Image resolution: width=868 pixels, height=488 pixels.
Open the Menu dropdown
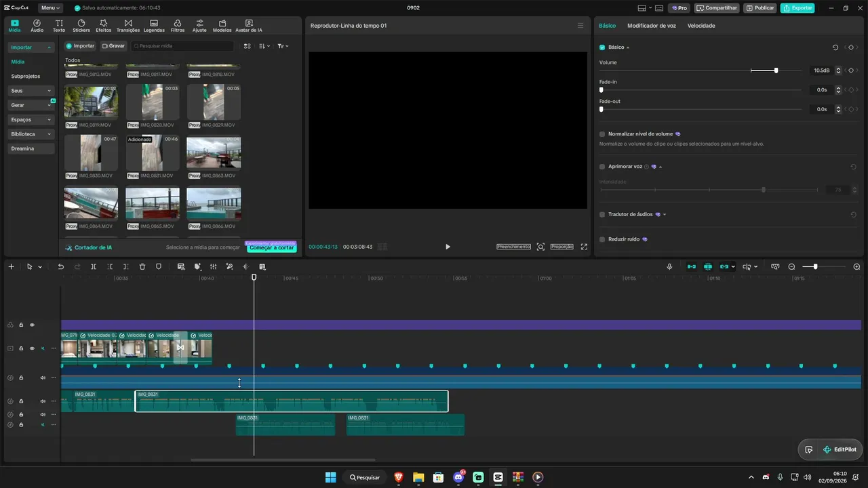tap(50, 8)
